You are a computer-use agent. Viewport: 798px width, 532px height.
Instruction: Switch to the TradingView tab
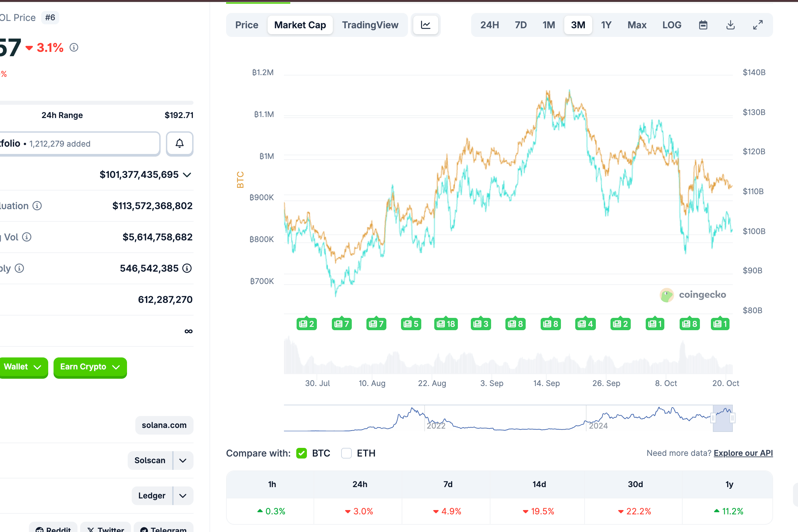(370, 25)
